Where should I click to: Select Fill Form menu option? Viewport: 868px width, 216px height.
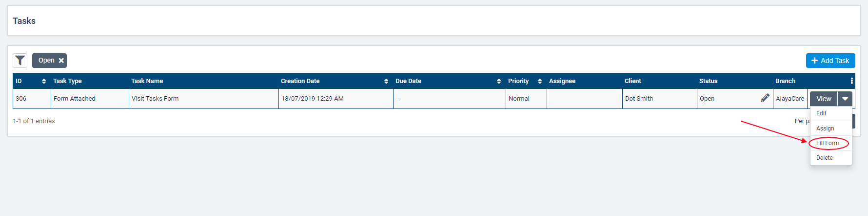828,143
